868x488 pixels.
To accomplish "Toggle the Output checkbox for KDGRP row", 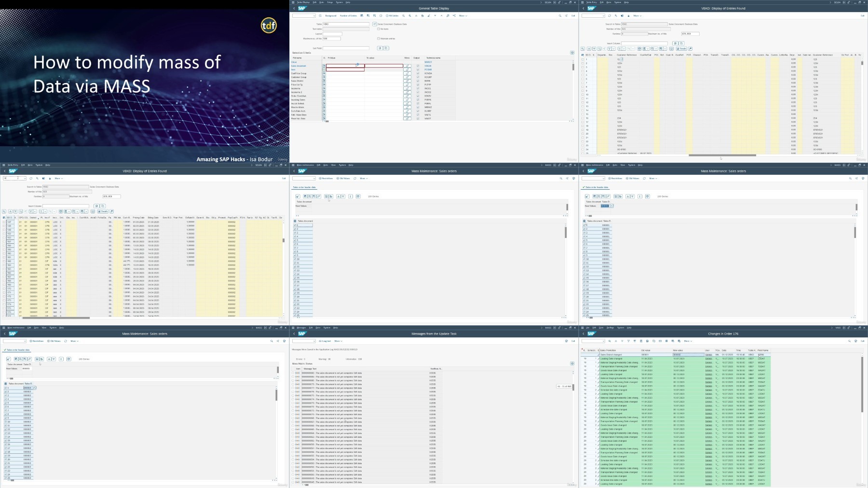I will [x=418, y=77].
